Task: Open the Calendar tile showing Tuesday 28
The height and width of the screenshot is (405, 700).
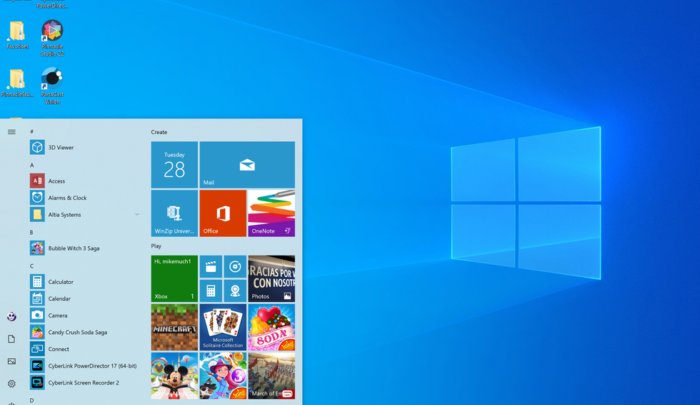Action: [174, 165]
